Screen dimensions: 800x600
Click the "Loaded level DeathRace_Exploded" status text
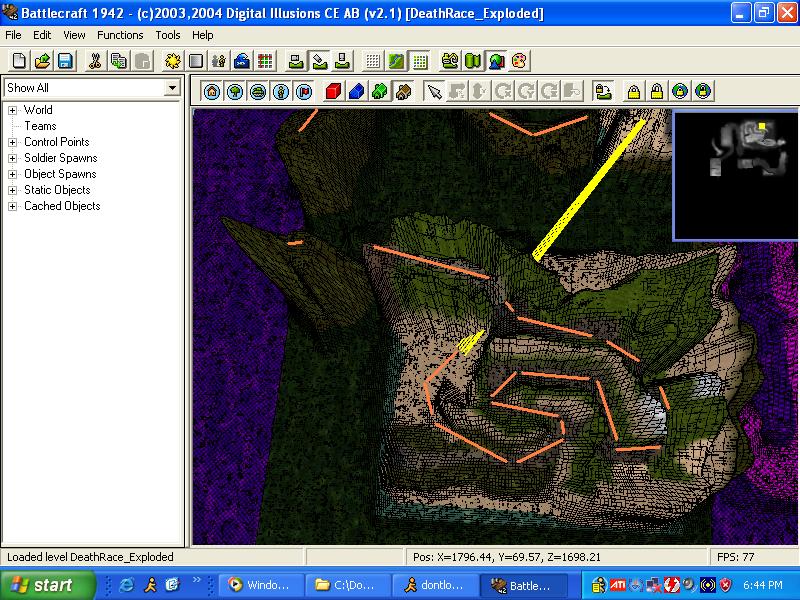click(90, 557)
